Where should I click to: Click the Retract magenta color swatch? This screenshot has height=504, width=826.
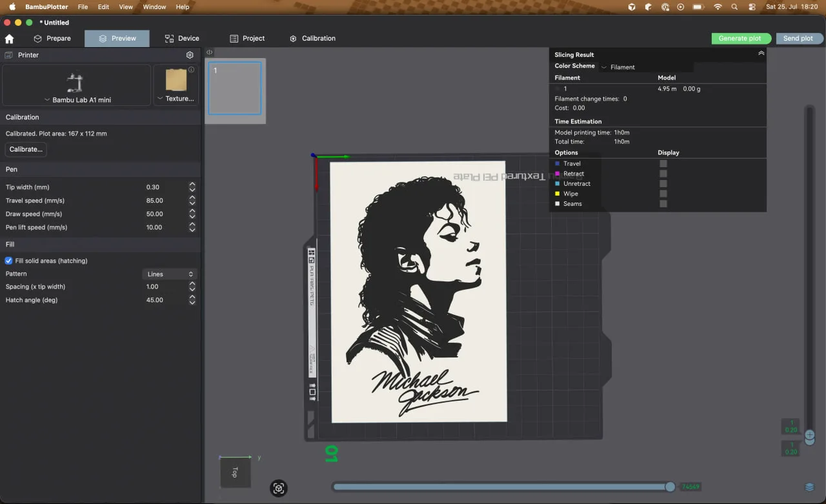pos(558,174)
